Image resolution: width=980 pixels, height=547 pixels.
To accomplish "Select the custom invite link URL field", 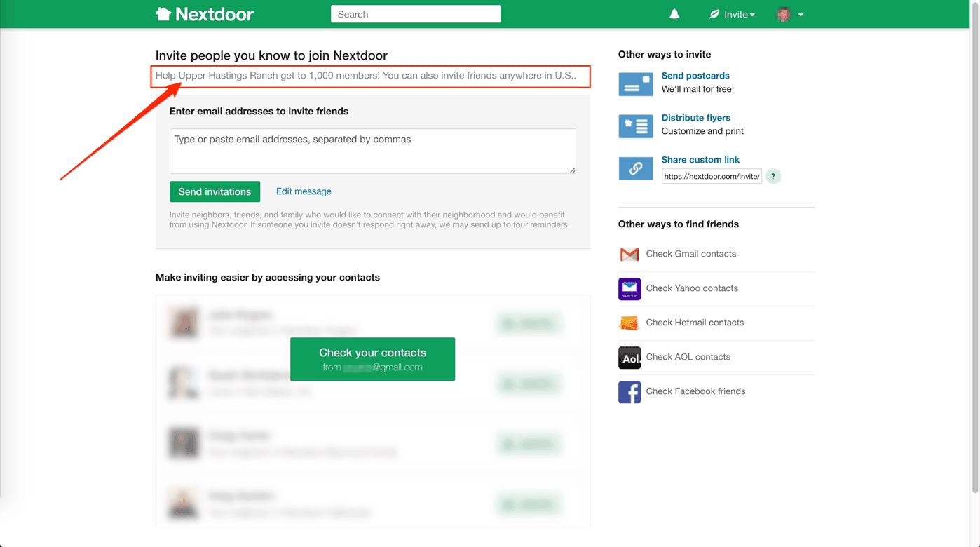I will [712, 176].
